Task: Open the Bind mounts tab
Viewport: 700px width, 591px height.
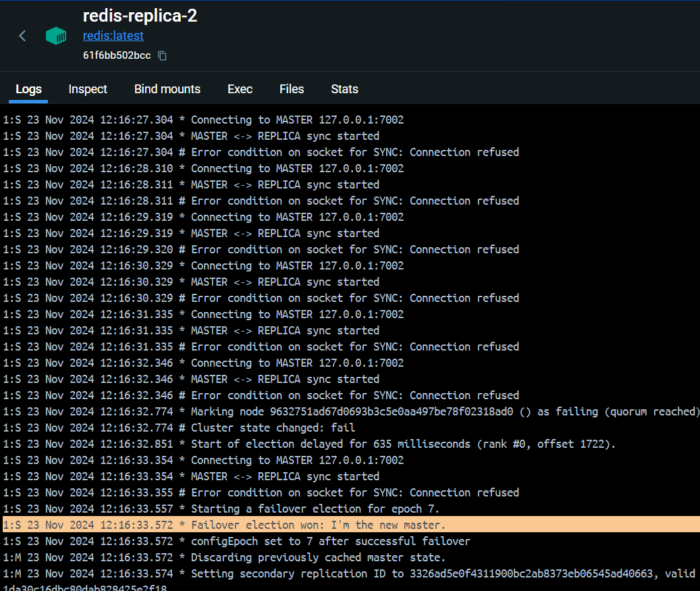Action: pos(167,89)
